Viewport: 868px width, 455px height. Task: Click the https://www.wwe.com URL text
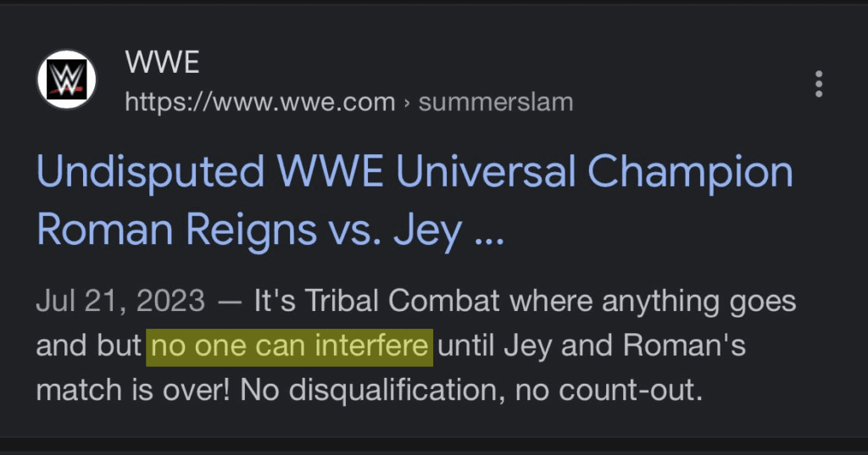click(259, 103)
